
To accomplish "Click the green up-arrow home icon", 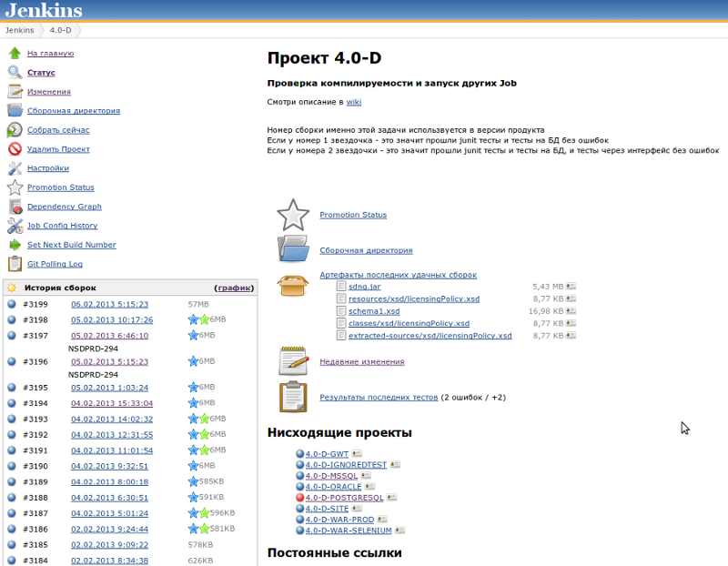I will pos(15,53).
